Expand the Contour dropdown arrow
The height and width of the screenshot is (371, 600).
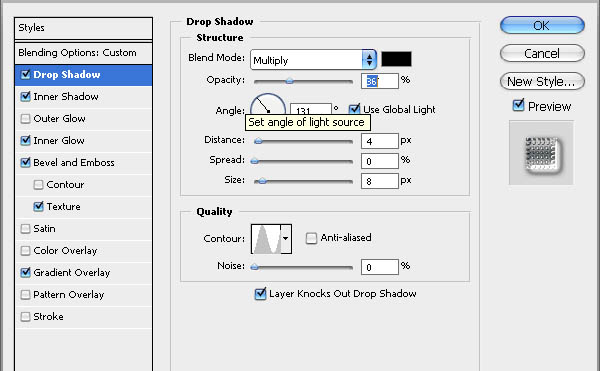click(x=286, y=239)
